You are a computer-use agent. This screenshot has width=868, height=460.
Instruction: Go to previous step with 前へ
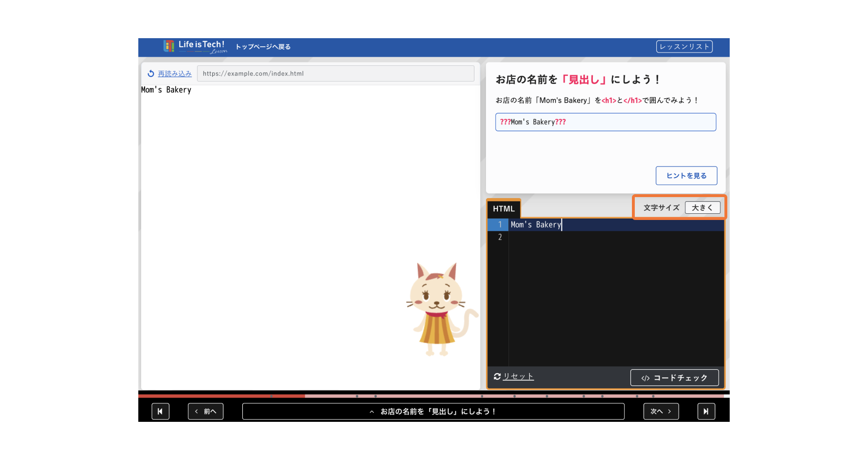tap(206, 411)
